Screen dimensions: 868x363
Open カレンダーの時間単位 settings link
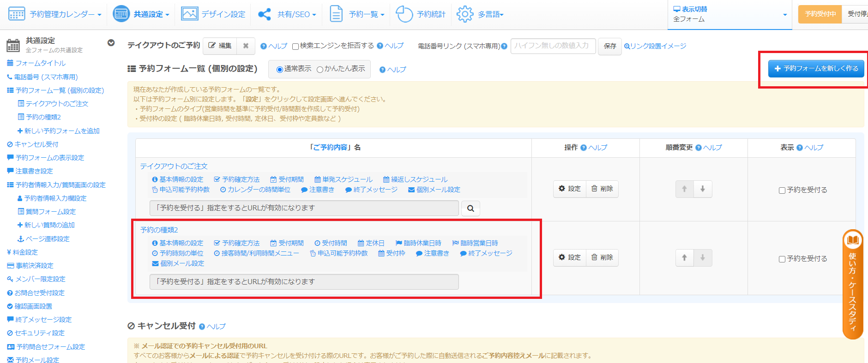point(255,190)
